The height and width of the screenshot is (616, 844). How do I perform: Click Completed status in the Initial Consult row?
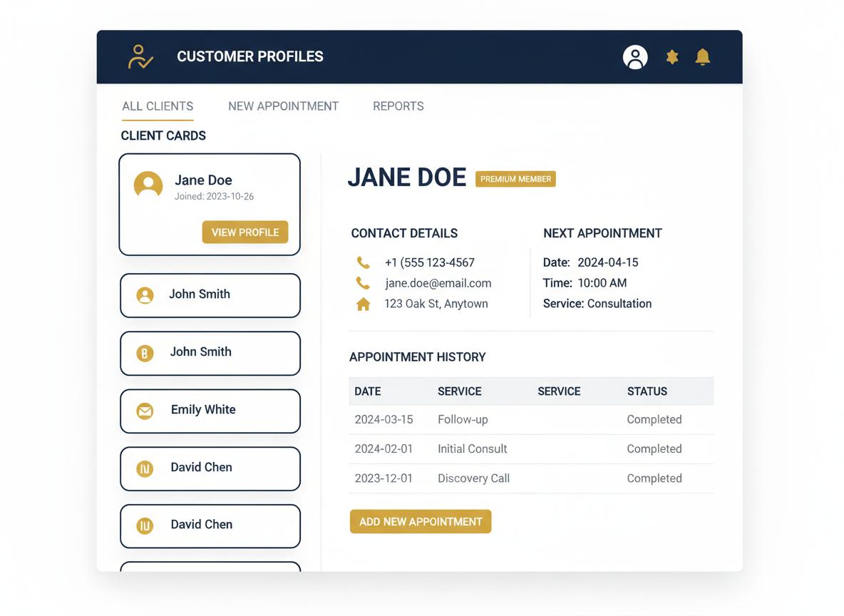(654, 449)
